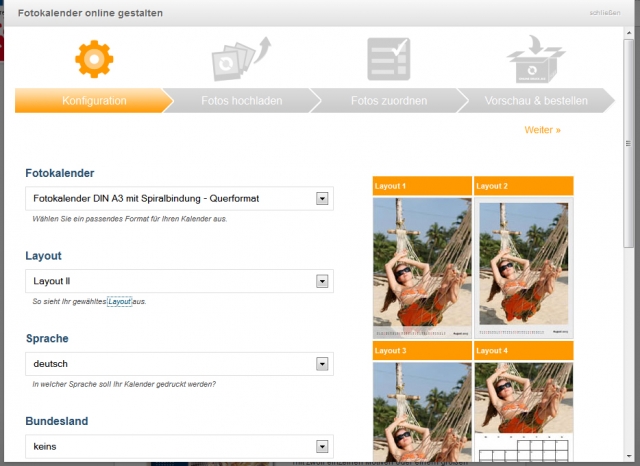The height and width of the screenshot is (466, 640).
Task: Click the Layout 3 orange header
Action: click(x=422, y=351)
